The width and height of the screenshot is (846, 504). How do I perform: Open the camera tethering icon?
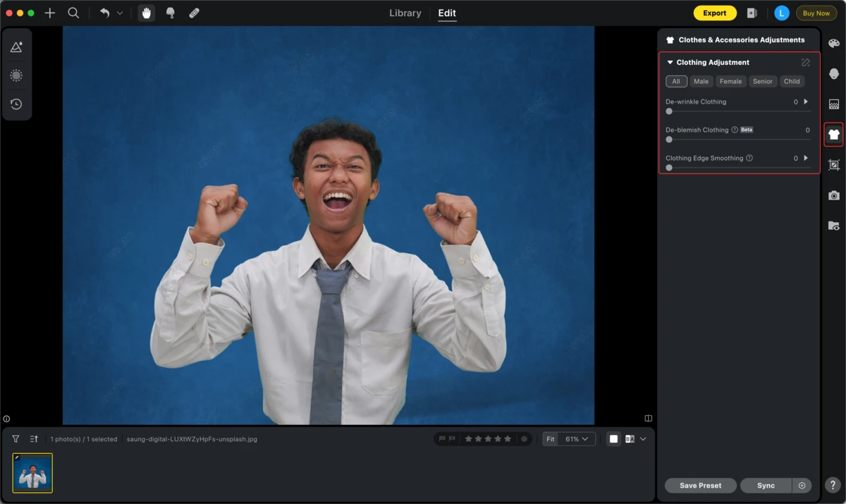pos(834,195)
